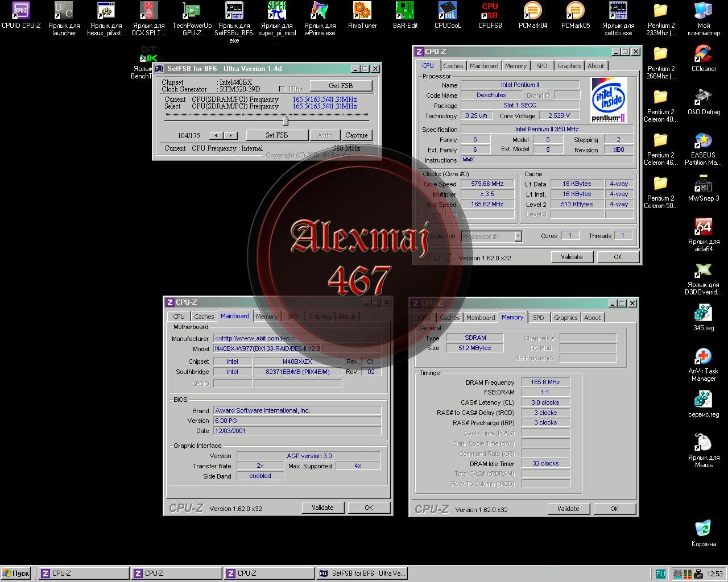Click Validate in the CPU tab window
This screenshot has width=728, height=582.
[572, 257]
